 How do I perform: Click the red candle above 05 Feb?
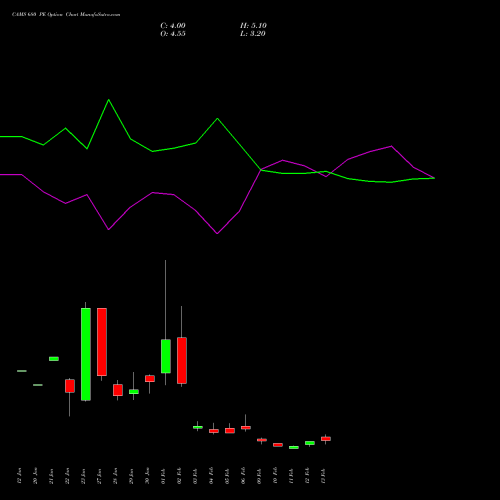tap(230, 431)
